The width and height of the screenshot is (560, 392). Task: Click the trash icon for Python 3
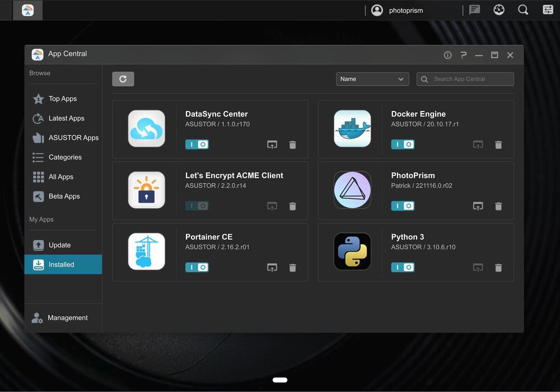point(498,268)
